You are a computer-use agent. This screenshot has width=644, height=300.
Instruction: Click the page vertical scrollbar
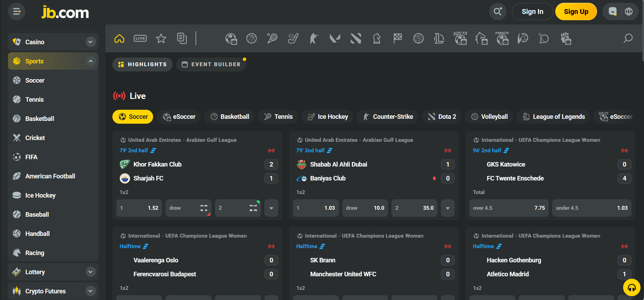click(642, 31)
